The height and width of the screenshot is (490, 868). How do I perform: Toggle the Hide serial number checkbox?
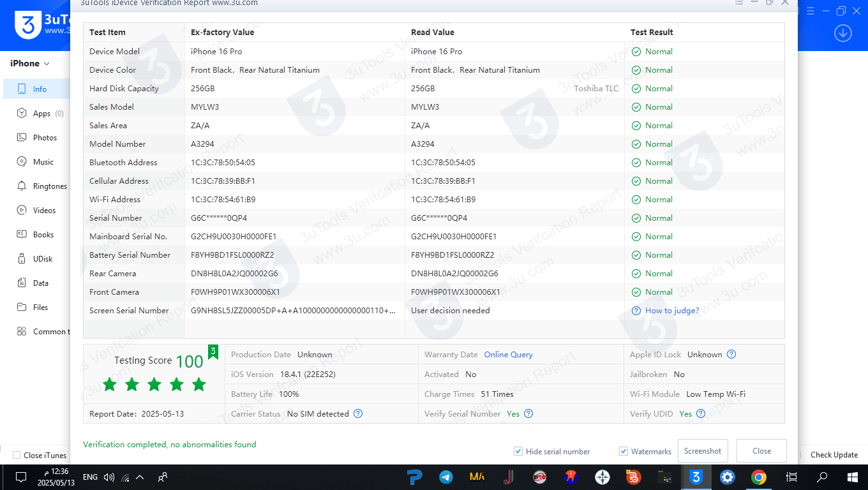pos(518,452)
